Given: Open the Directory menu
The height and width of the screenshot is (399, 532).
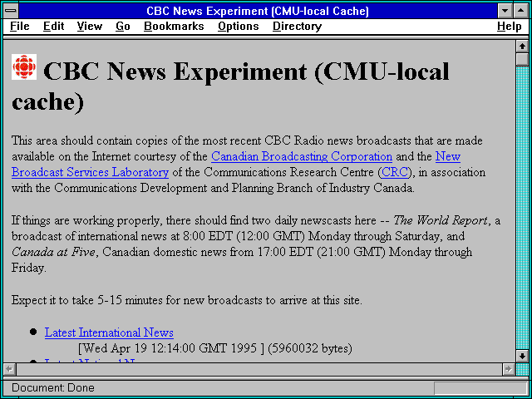Looking at the screenshot, I should coord(297,27).
